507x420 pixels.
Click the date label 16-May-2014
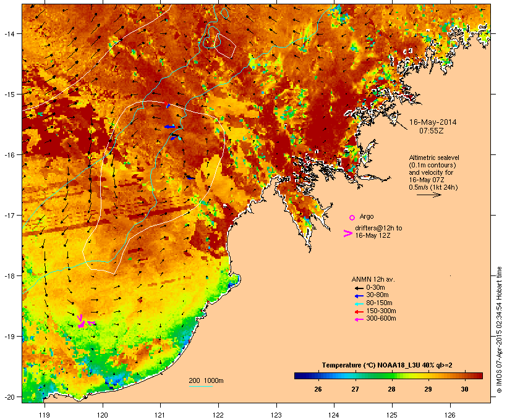[x=433, y=122]
